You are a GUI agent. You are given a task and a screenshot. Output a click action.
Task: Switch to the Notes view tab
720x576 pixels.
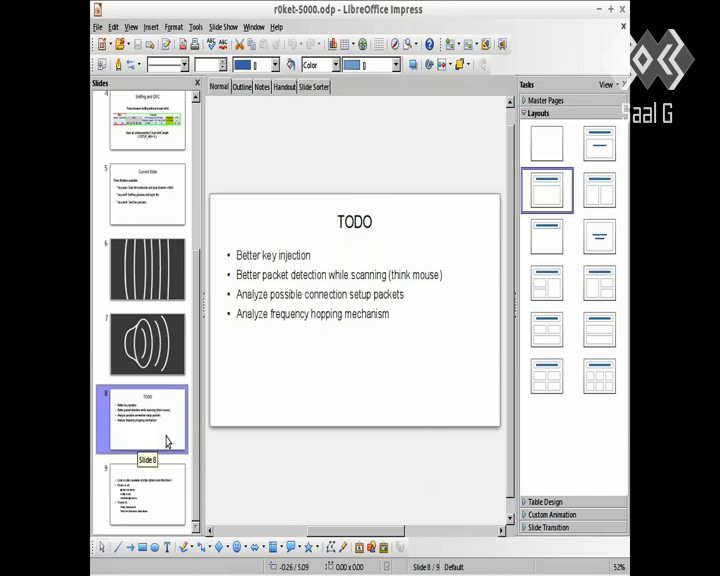[x=262, y=87]
